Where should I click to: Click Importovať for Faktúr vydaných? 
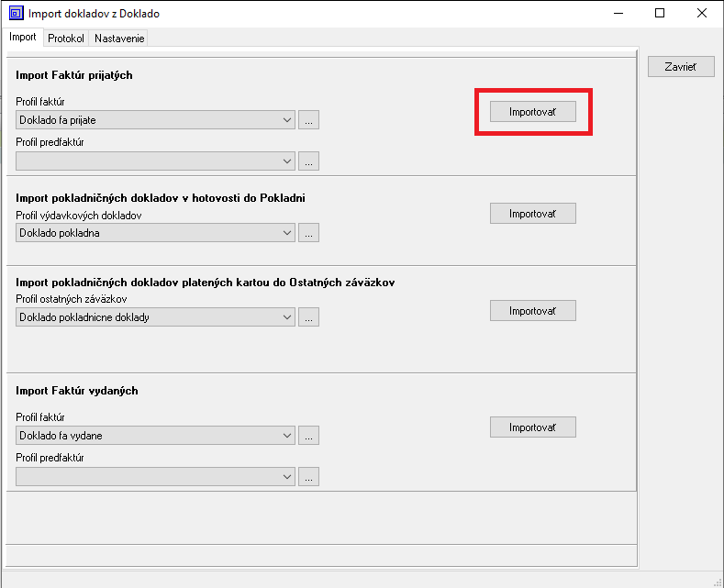[x=533, y=427]
